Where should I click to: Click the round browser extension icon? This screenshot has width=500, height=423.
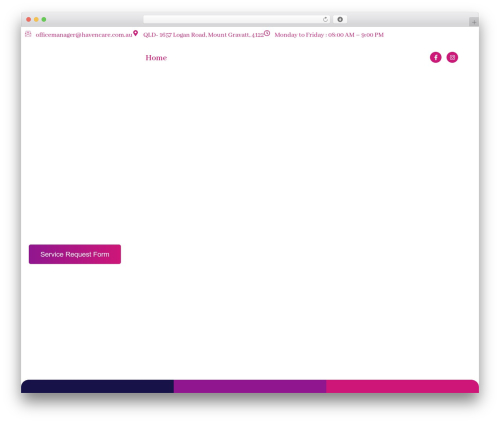[x=340, y=19]
